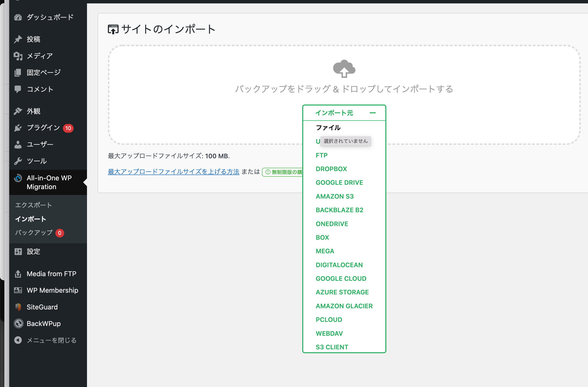Choose BACKBLAZE B2 from import sources
The image size is (588, 387).
[x=339, y=210]
